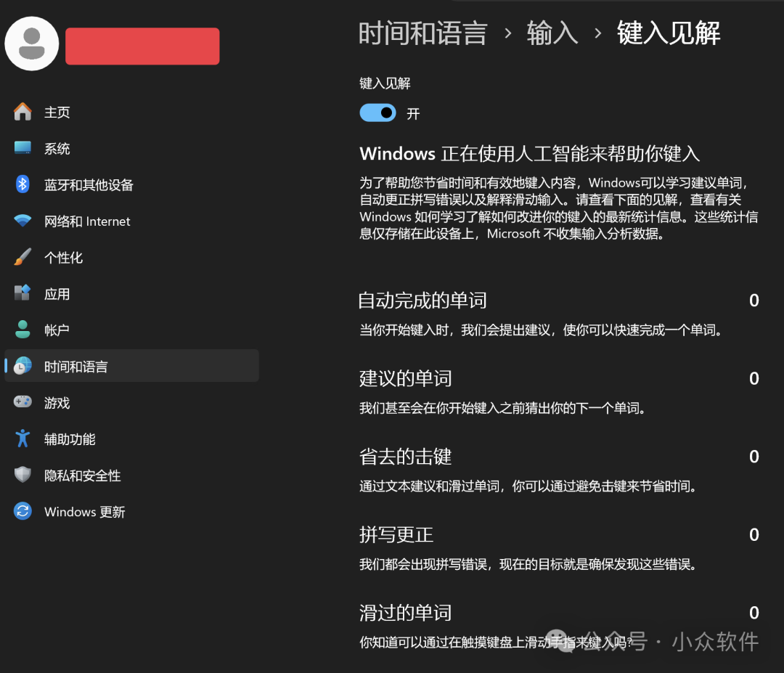Click the 游戏 controller icon
The width and height of the screenshot is (784, 673).
24,402
